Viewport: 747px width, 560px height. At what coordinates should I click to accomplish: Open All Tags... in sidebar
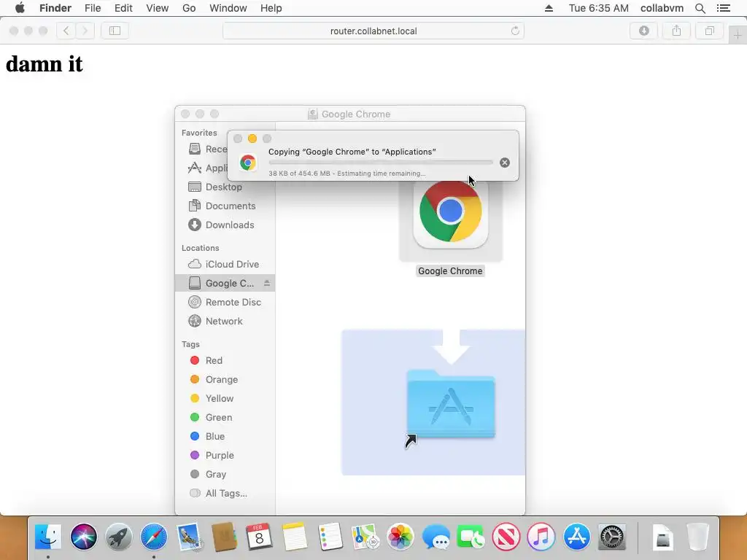pyautogui.click(x=225, y=494)
